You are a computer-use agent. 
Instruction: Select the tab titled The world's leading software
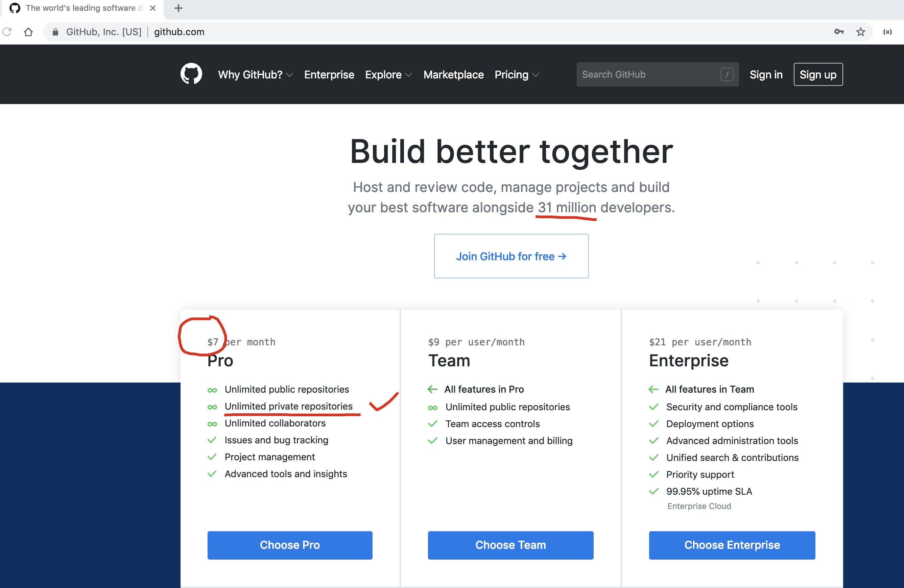click(82, 8)
